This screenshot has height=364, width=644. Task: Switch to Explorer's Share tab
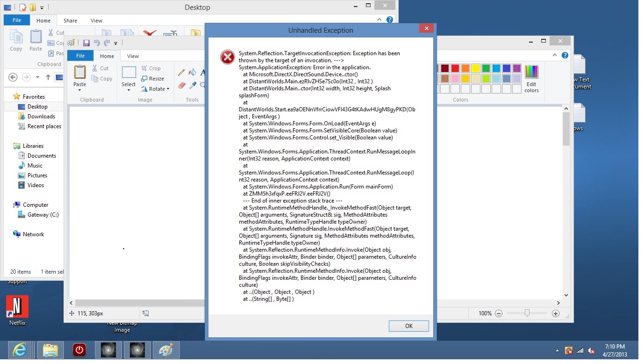tap(70, 21)
